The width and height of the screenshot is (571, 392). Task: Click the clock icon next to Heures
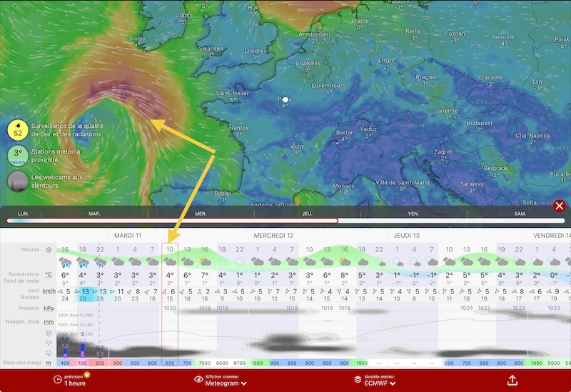(49, 250)
